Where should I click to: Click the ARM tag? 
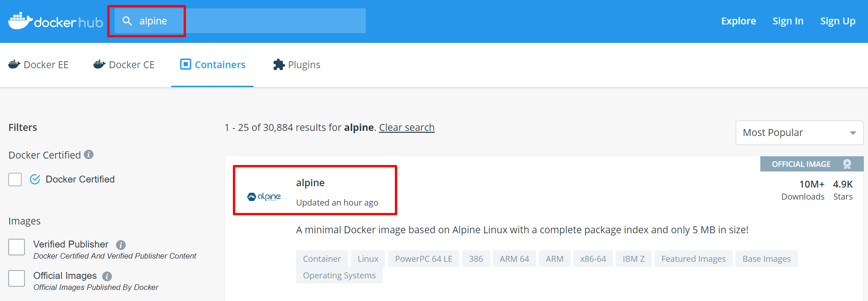[555, 259]
